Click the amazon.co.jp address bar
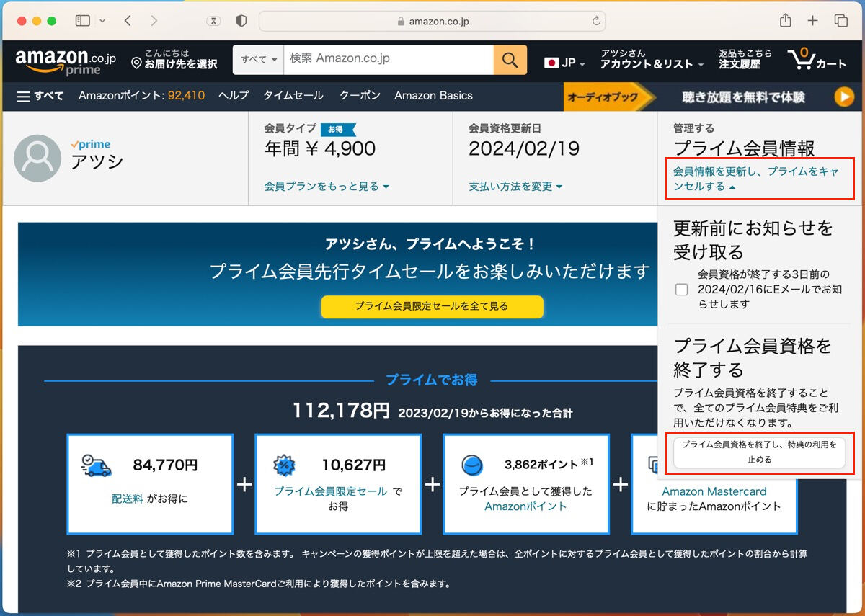This screenshot has height=616, width=865. pyautogui.click(x=432, y=21)
